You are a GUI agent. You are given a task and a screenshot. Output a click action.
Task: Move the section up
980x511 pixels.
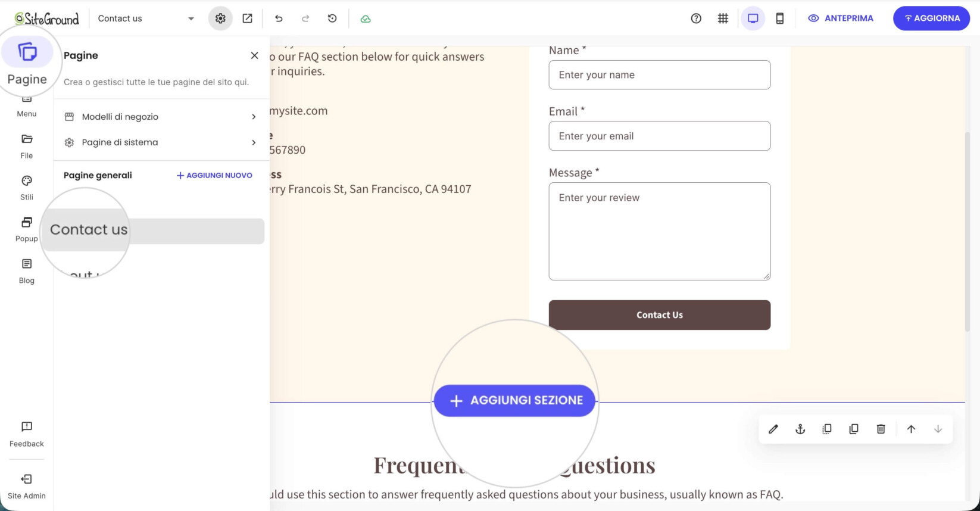coord(911,429)
